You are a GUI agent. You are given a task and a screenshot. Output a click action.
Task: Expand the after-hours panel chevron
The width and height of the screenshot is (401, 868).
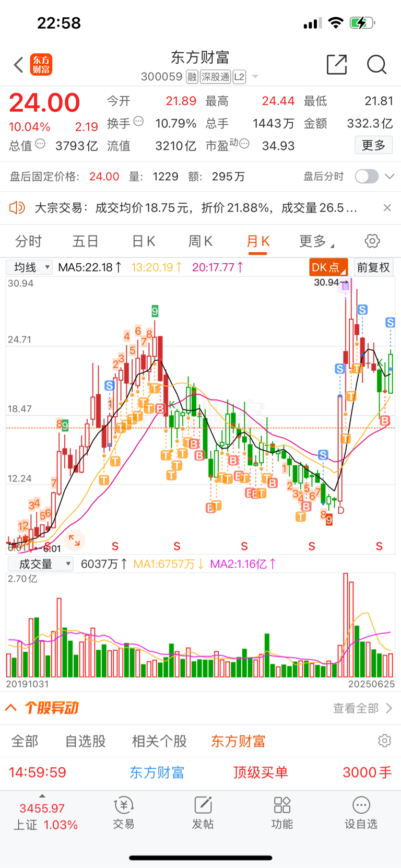click(390, 177)
